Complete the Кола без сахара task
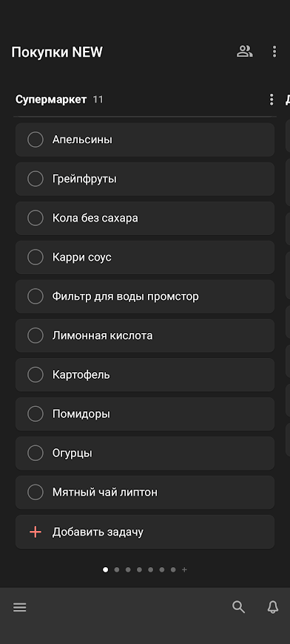 click(36, 218)
